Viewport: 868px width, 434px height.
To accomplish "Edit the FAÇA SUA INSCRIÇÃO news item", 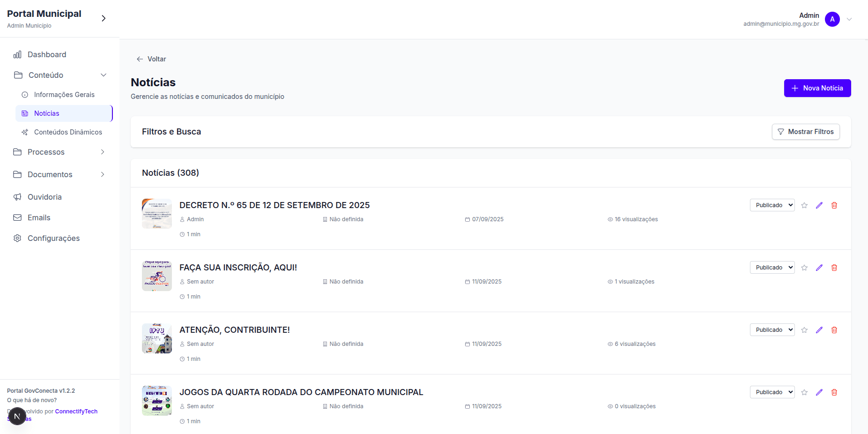I will pos(819,267).
